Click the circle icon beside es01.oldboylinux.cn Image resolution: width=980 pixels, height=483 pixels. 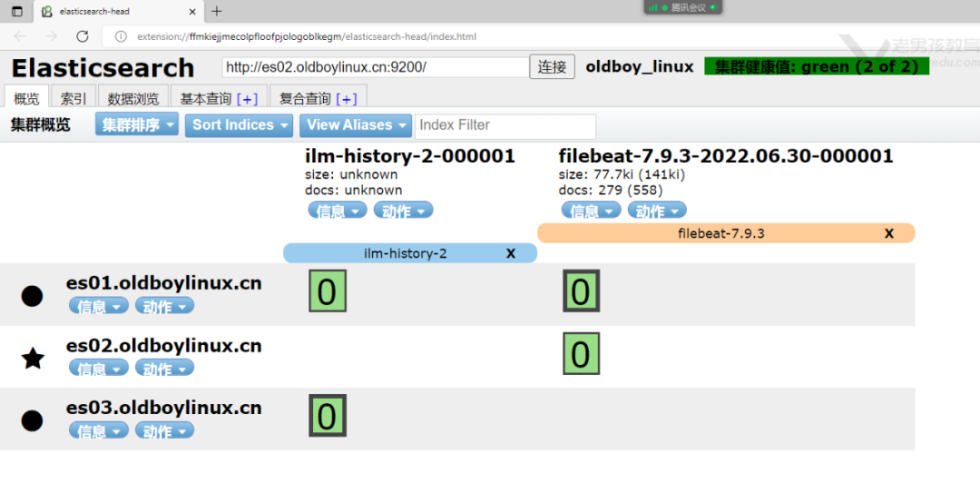pyautogui.click(x=33, y=295)
